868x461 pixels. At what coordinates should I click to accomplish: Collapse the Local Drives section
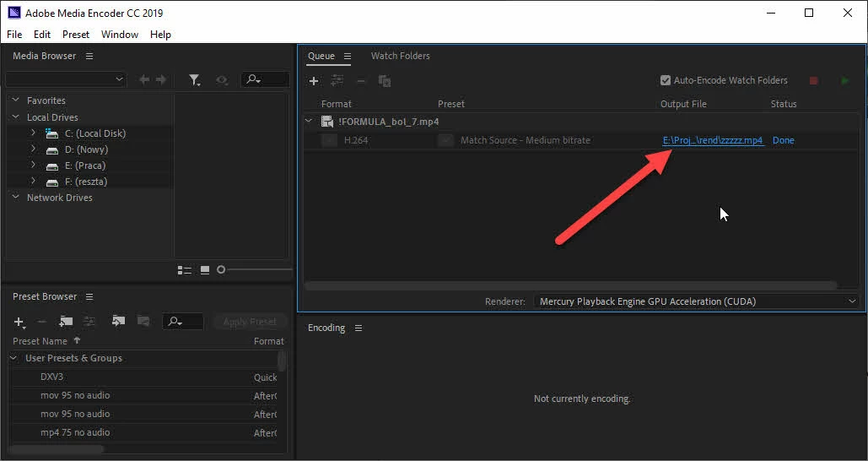[15, 117]
